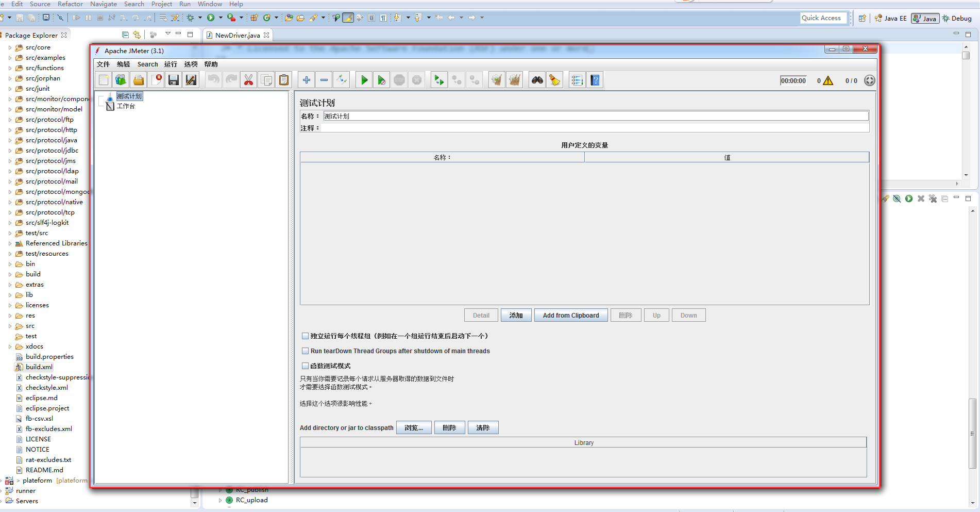
Task: Open the 文件 menu in JMeter
Action: pyautogui.click(x=103, y=64)
